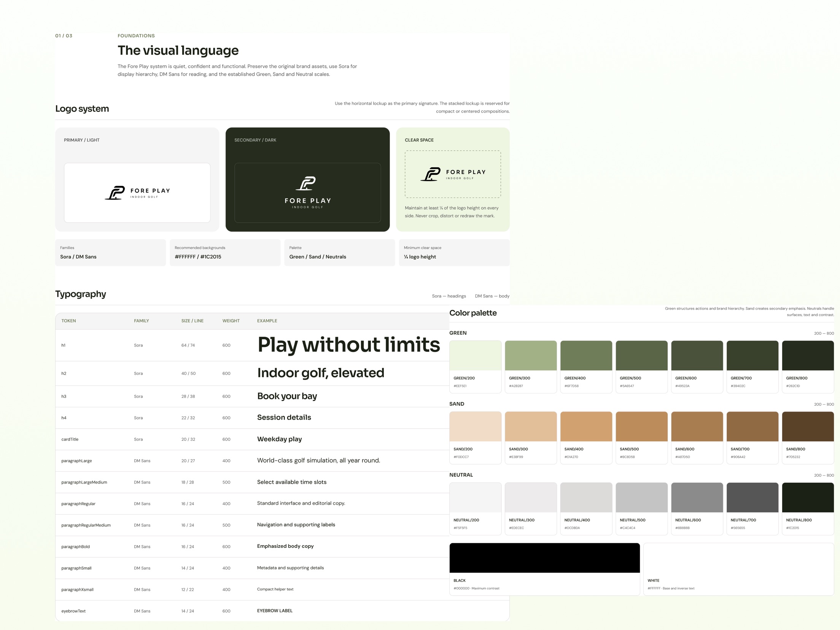Click the Fore Play logo in Clear Space card
This screenshot has height=630, width=840.
coord(453,174)
